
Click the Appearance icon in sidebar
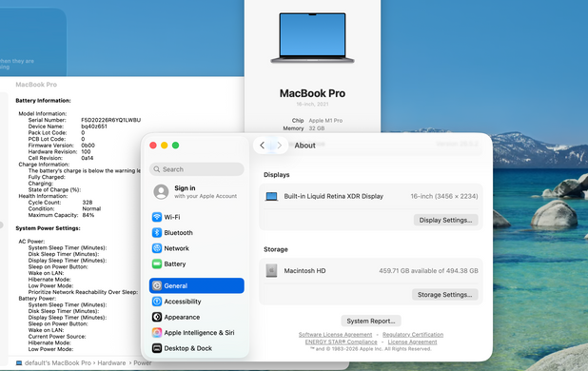(x=157, y=317)
